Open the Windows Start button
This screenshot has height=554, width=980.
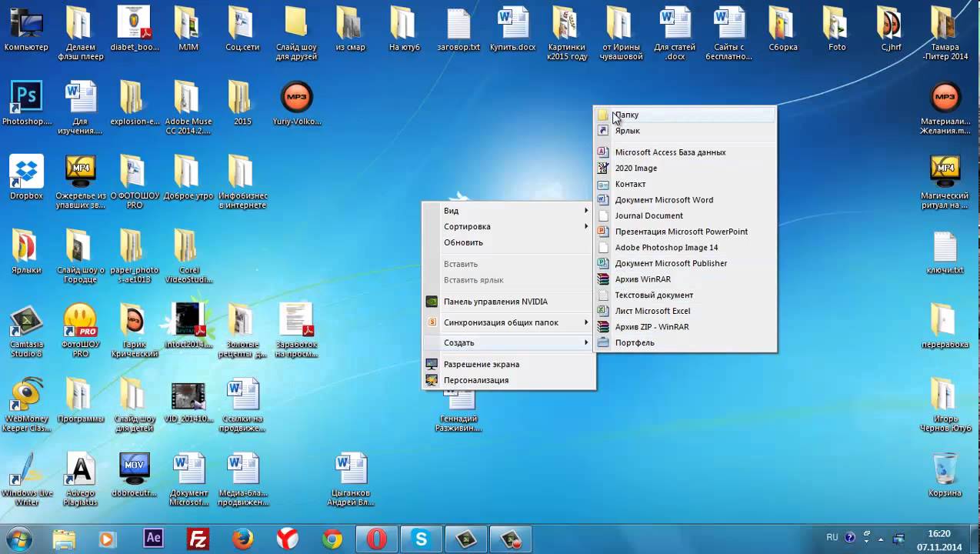coord(18,539)
